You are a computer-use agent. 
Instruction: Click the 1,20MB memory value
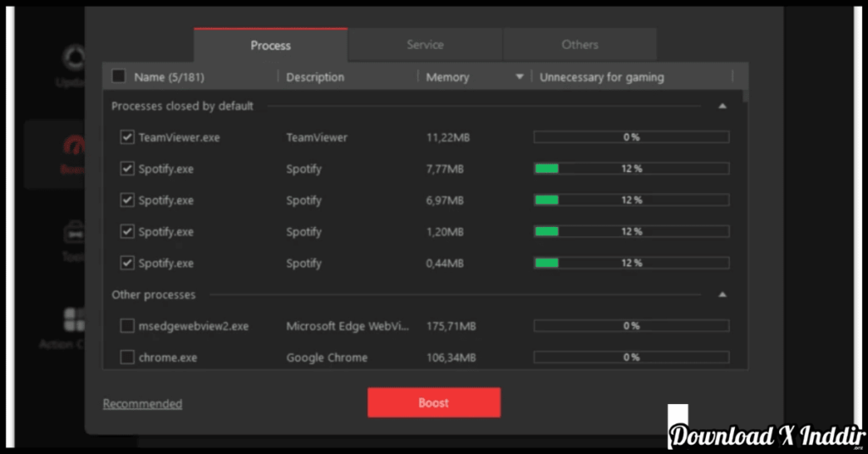(444, 232)
